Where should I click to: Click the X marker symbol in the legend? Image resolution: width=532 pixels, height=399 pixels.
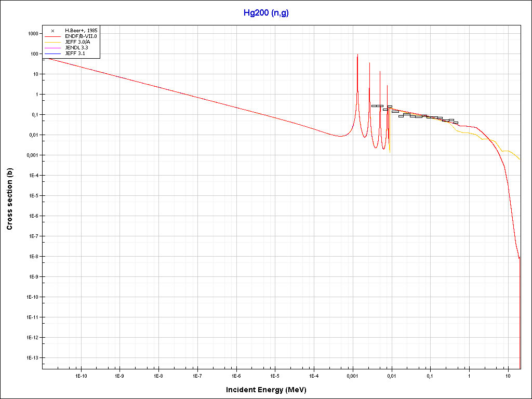coord(52,31)
